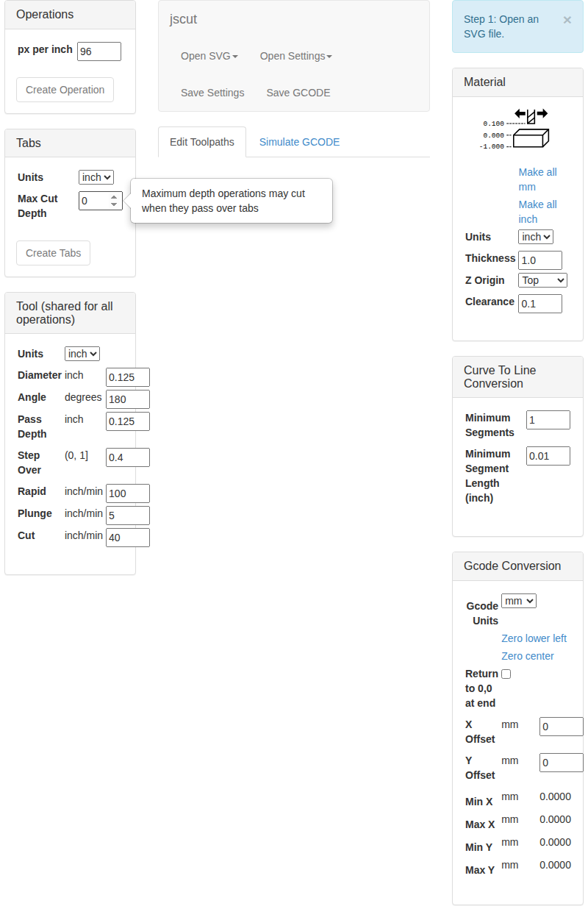Open the Gcode Units dropdown
Screen dimensions: 588x920
click(518, 600)
